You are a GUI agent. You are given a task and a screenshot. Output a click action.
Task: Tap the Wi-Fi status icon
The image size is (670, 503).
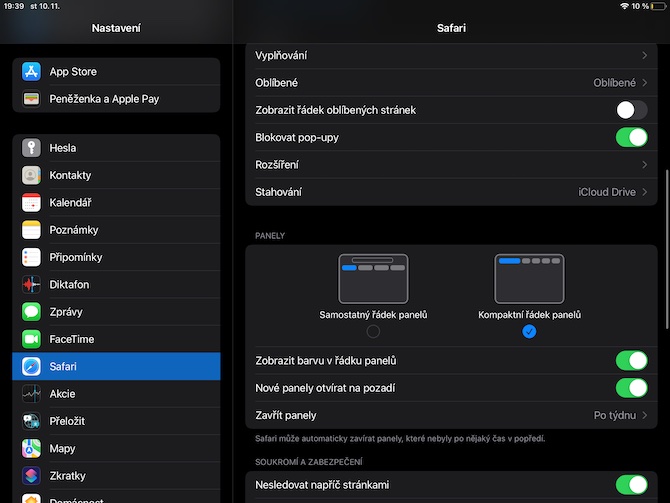tap(624, 6)
